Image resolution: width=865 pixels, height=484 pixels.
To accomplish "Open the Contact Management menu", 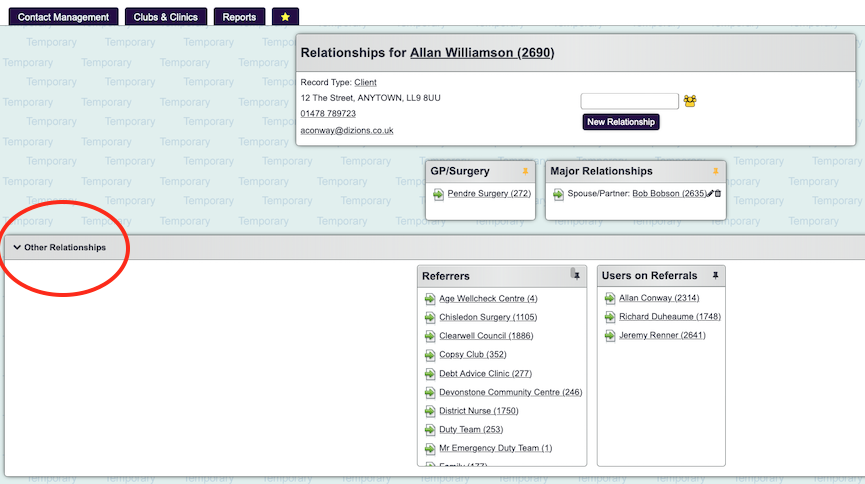I will point(63,17).
